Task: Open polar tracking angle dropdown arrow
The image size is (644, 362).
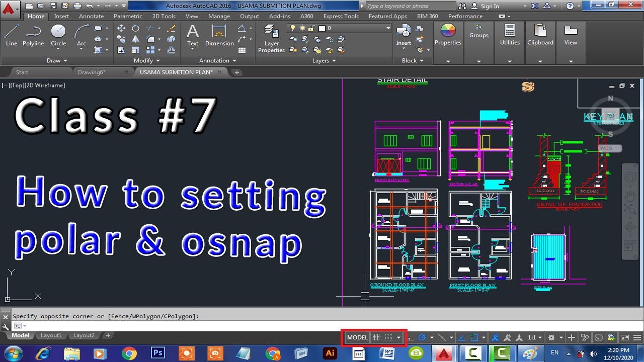Action: [x=432, y=338]
